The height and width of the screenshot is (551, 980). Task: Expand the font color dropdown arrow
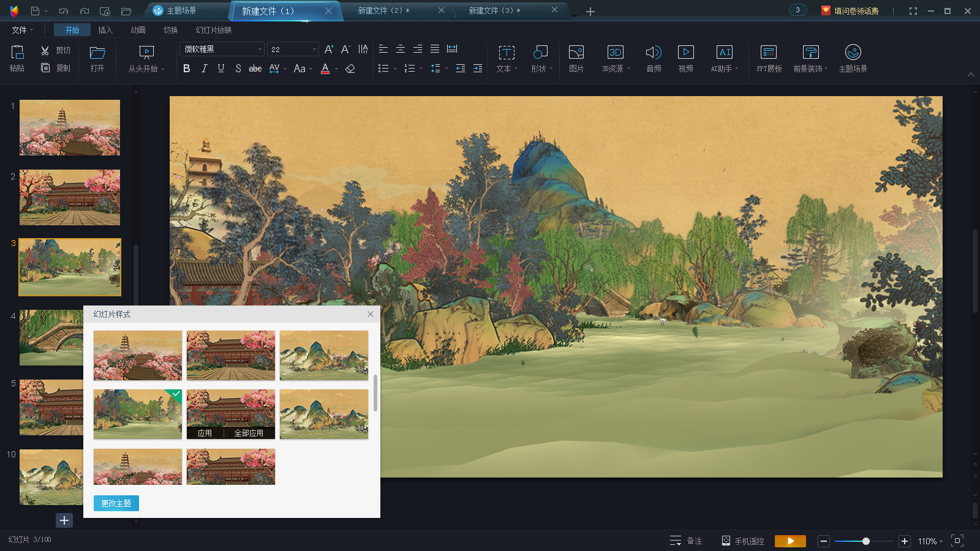(336, 69)
